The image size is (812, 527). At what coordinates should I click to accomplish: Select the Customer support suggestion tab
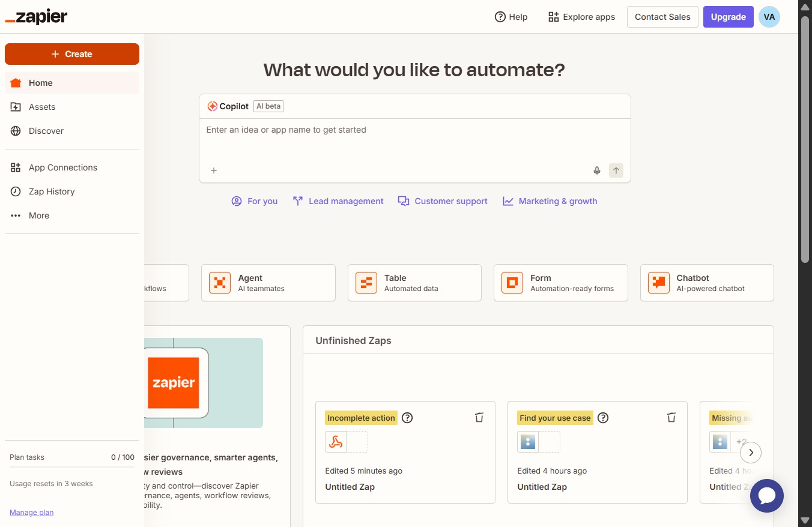click(443, 201)
